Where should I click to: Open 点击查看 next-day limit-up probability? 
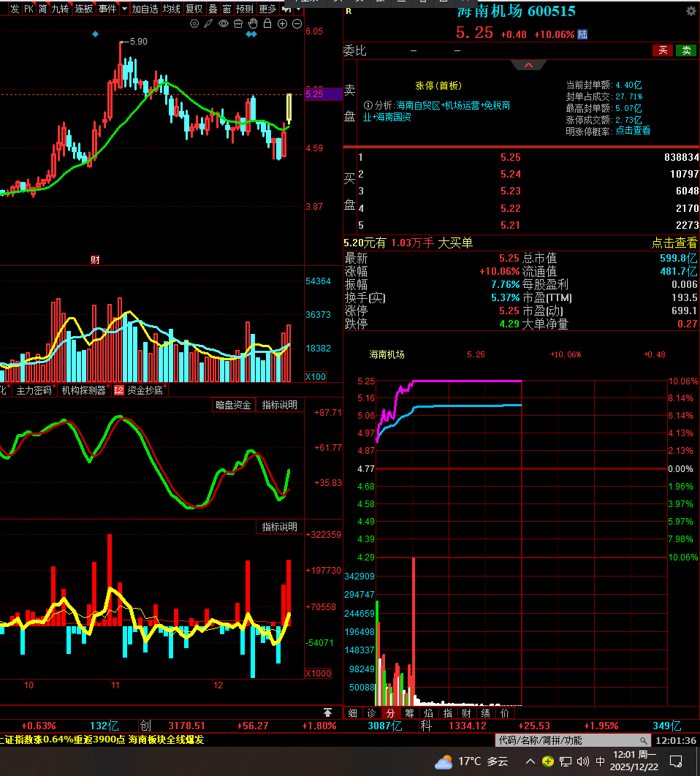point(633,131)
